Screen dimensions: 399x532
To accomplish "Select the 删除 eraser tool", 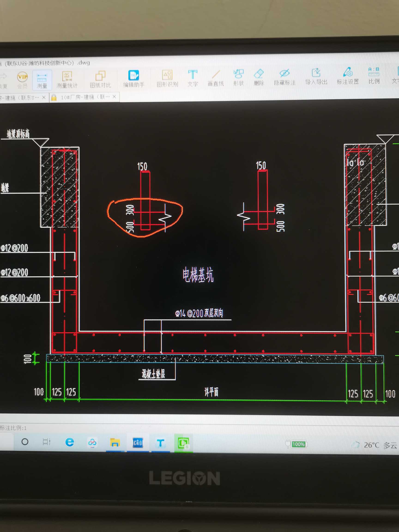I will click(259, 77).
